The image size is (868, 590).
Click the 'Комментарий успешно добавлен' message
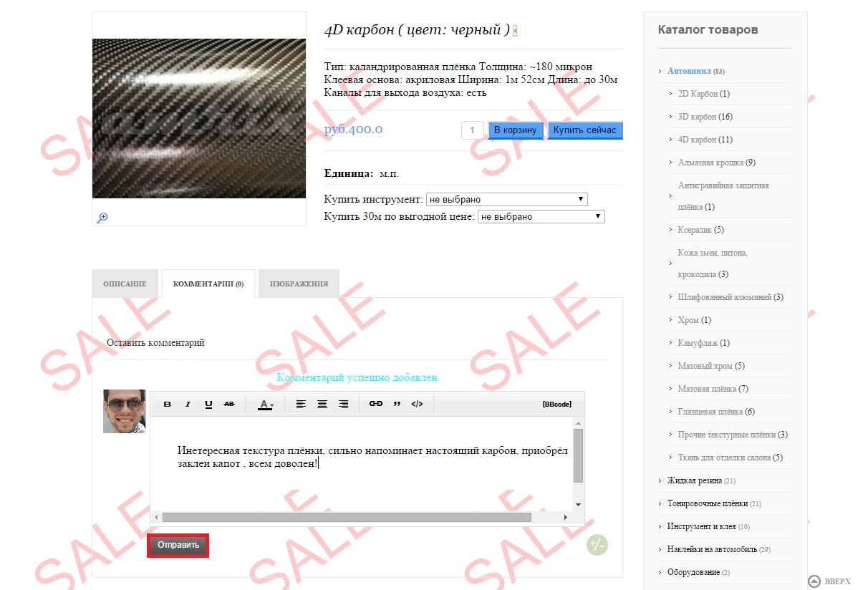tap(357, 377)
